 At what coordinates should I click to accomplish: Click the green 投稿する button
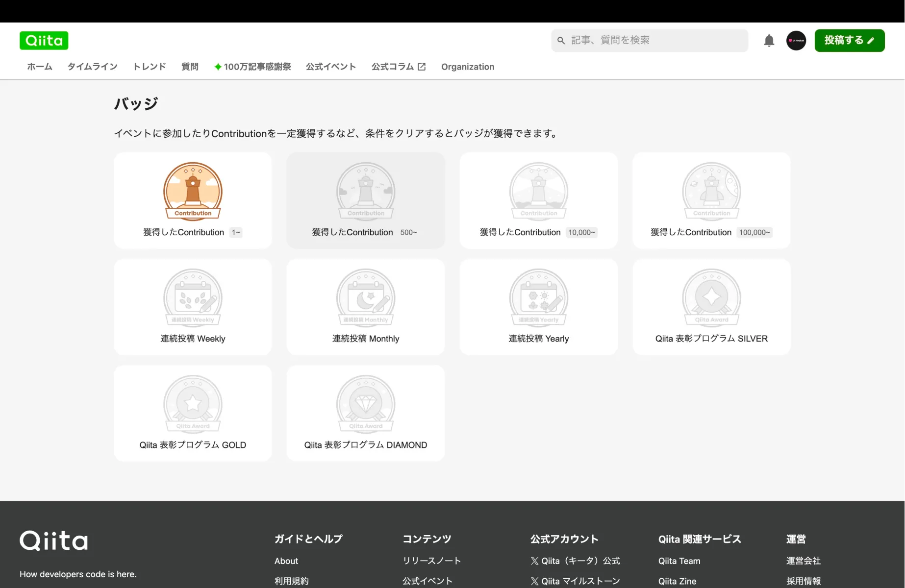(x=849, y=41)
